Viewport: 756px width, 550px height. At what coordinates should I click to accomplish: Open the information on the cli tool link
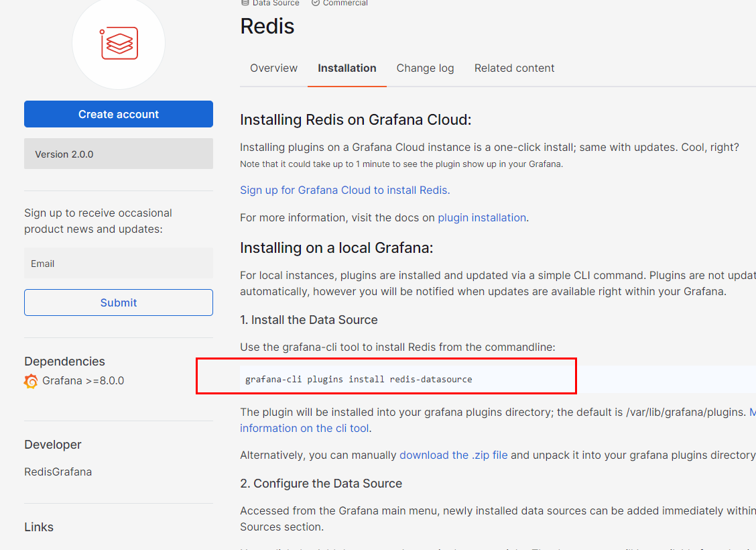click(x=305, y=429)
